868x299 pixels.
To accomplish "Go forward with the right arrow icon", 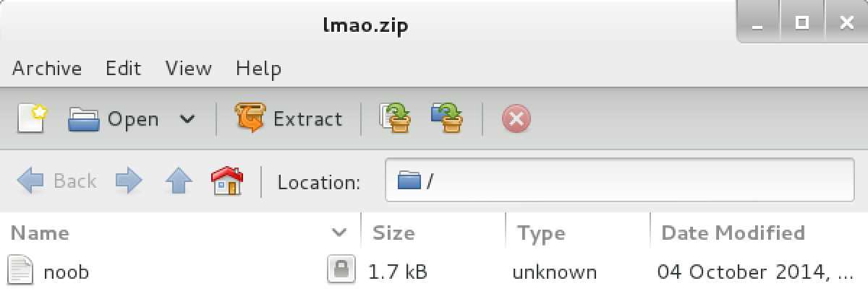I will click(129, 181).
